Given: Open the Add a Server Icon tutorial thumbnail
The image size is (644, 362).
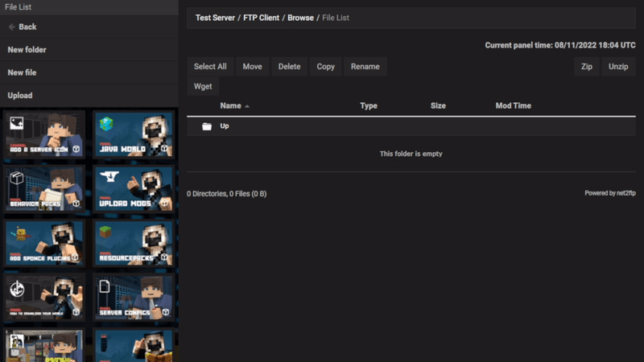Looking at the screenshot, I should [x=44, y=134].
